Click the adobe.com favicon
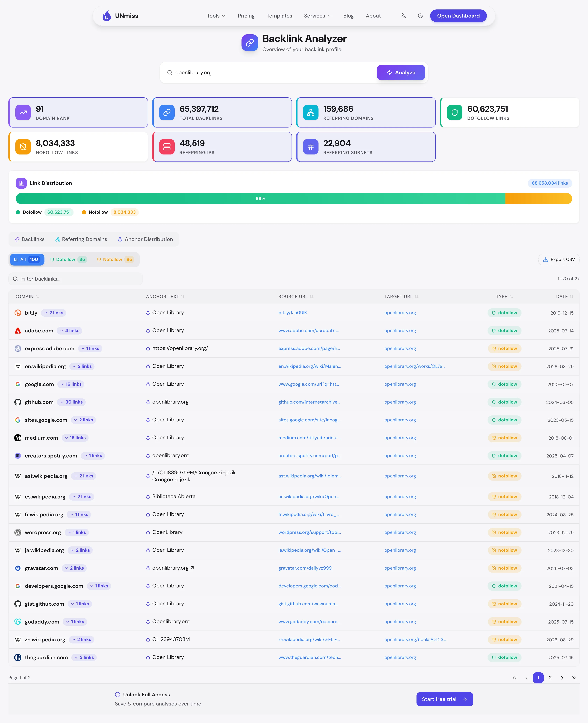This screenshot has height=723, width=588. (x=18, y=331)
